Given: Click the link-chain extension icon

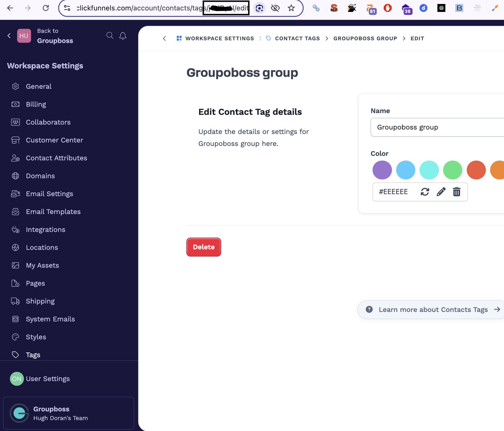Looking at the screenshot, I should [x=316, y=8].
